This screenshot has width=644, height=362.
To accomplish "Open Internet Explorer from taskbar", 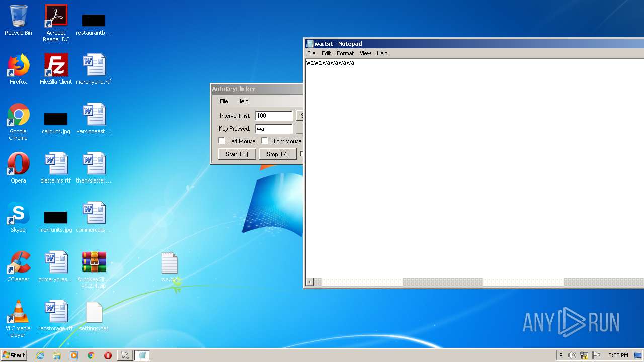I will click(x=40, y=355).
